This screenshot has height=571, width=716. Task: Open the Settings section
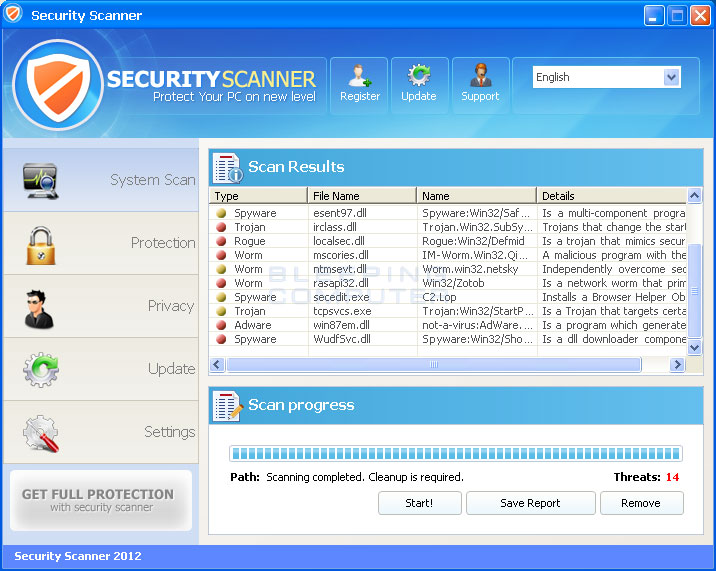click(x=100, y=432)
